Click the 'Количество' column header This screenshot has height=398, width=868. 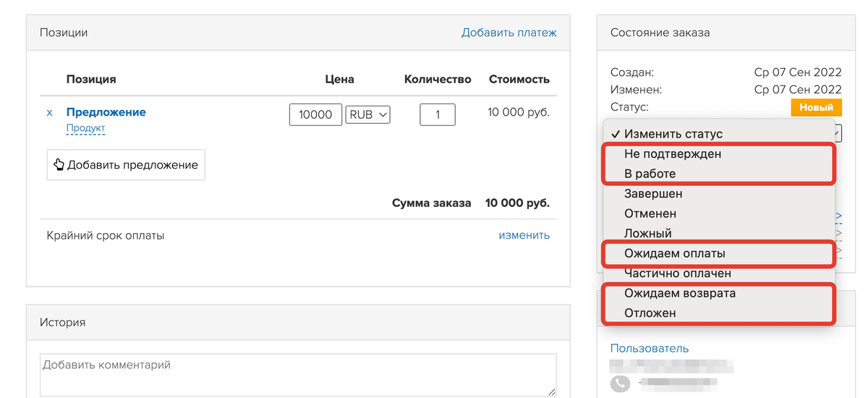pyautogui.click(x=438, y=80)
